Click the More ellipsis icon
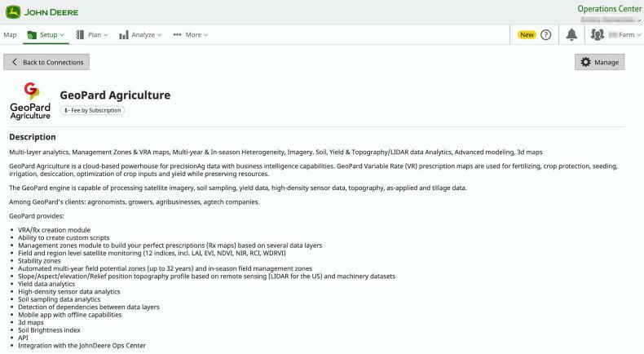 click(x=178, y=35)
